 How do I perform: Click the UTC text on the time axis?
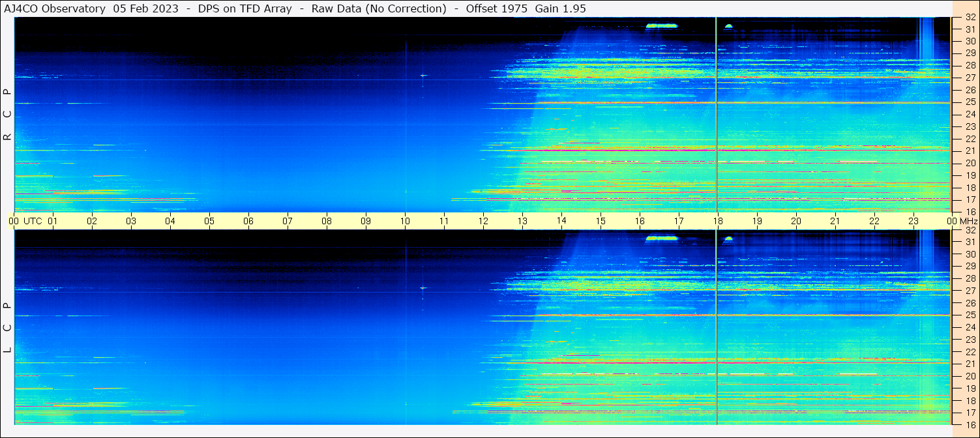33,221
